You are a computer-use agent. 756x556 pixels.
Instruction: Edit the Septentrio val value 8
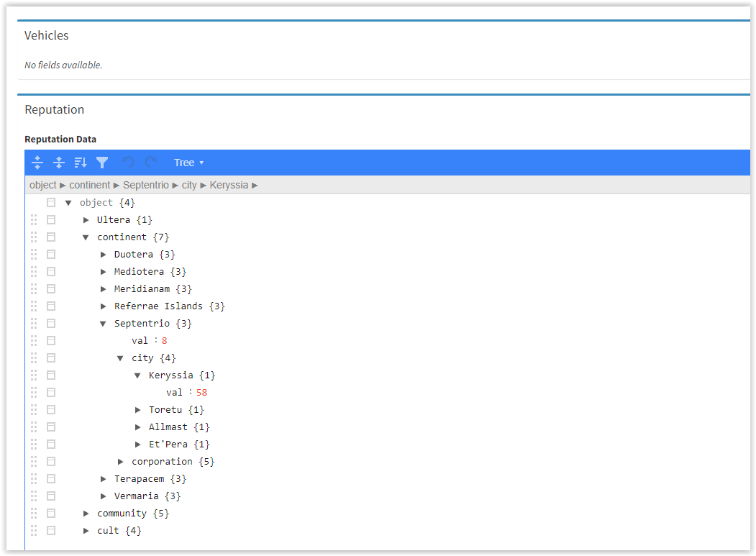click(165, 341)
